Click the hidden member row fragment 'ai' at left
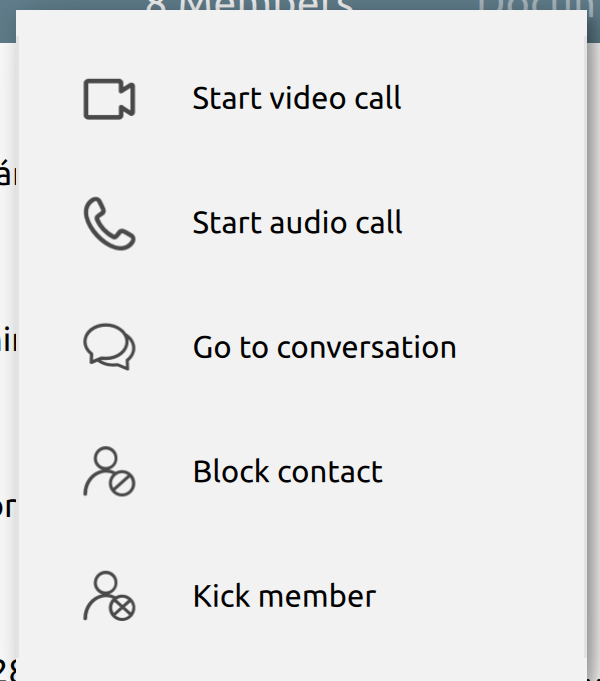 tap(8, 341)
